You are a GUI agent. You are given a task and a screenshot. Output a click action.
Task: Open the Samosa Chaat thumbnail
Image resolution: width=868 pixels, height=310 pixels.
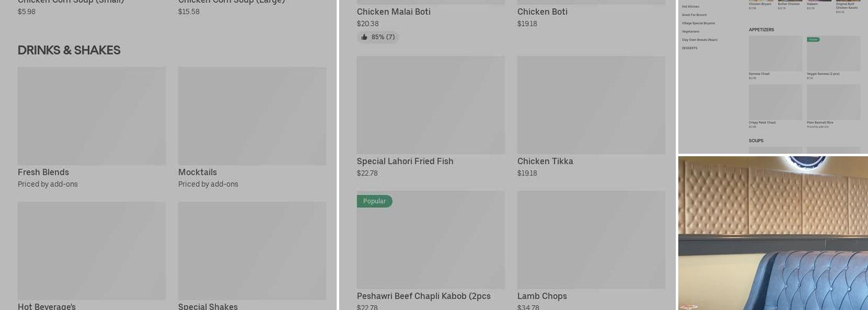tap(775, 53)
